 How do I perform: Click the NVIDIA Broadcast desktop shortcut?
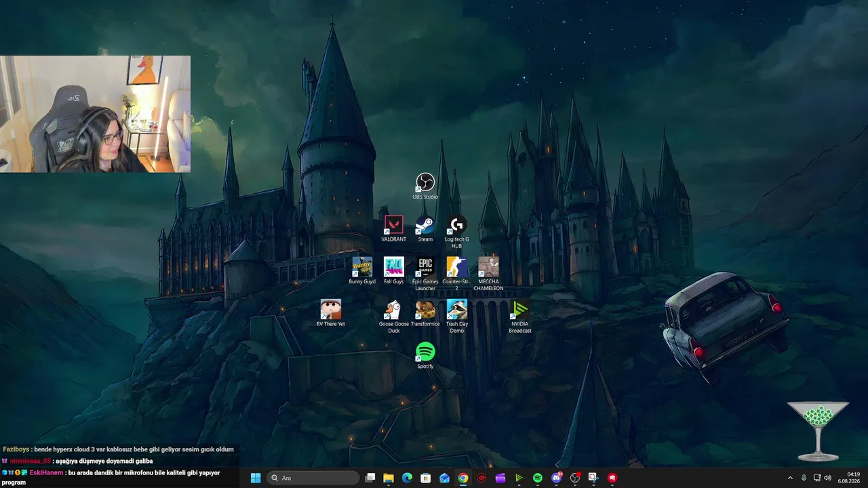520,317
